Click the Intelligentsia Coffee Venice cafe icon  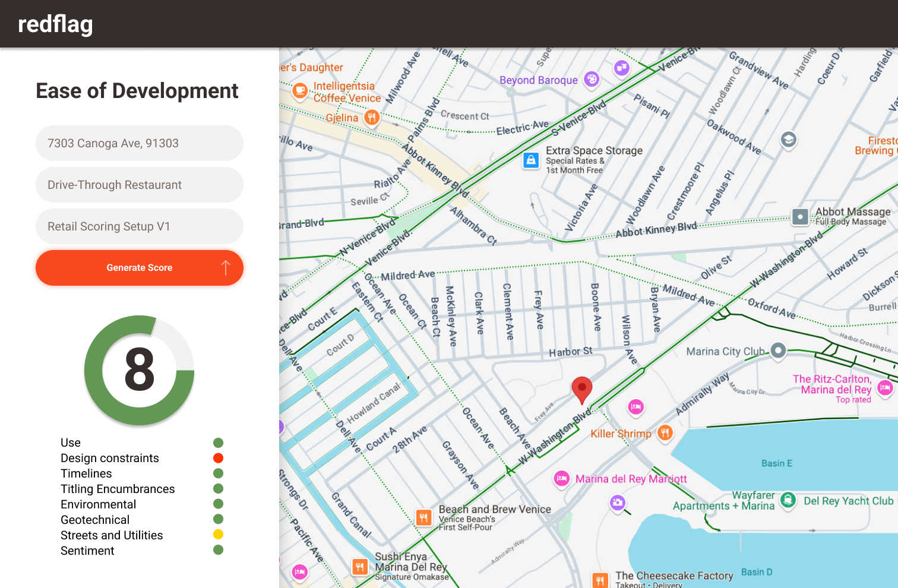(x=300, y=90)
